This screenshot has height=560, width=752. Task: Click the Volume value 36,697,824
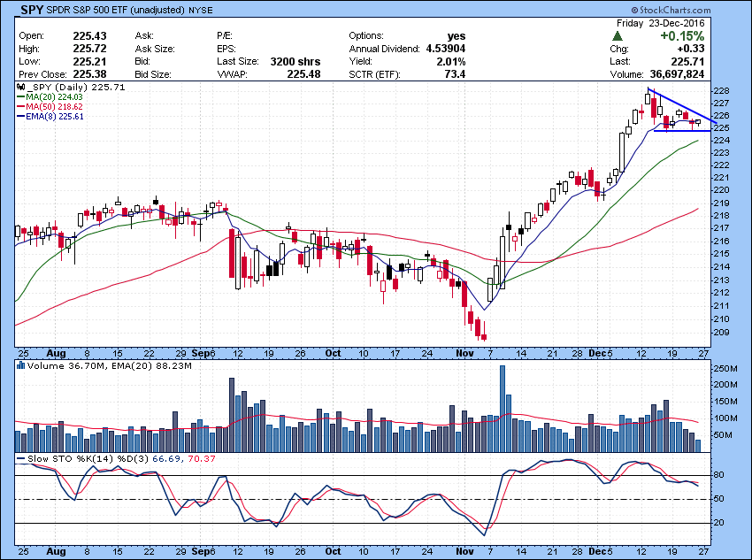point(677,74)
